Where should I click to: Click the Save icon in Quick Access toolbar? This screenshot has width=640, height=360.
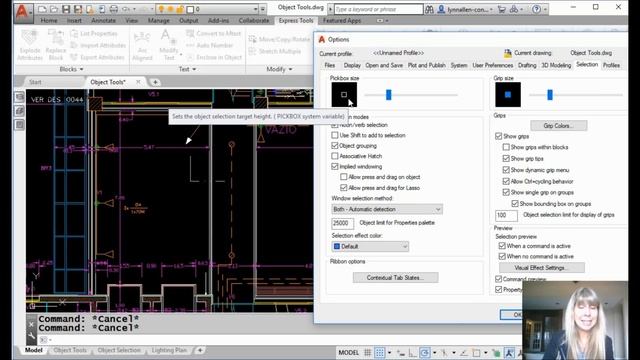pyautogui.click(x=66, y=9)
